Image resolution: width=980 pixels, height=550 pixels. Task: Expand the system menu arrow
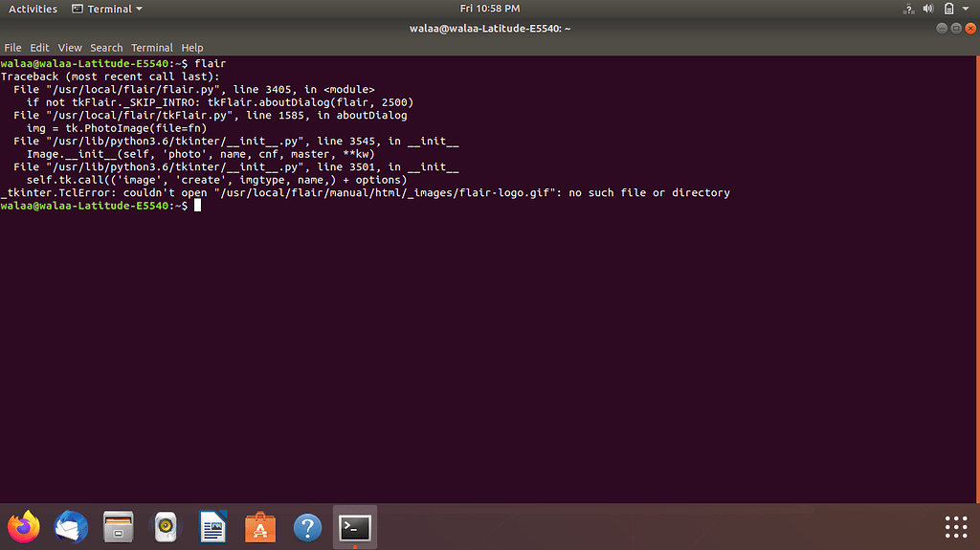(964, 9)
